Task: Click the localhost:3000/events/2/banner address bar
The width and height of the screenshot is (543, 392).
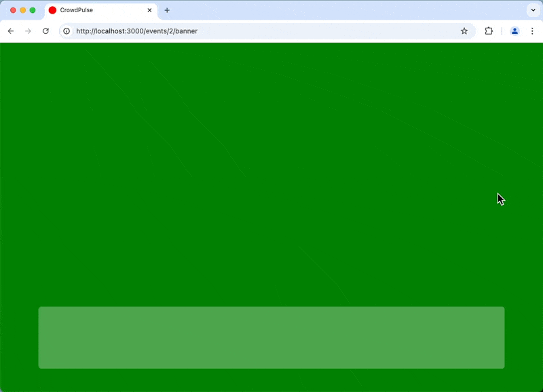Action: tap(258, 31)
